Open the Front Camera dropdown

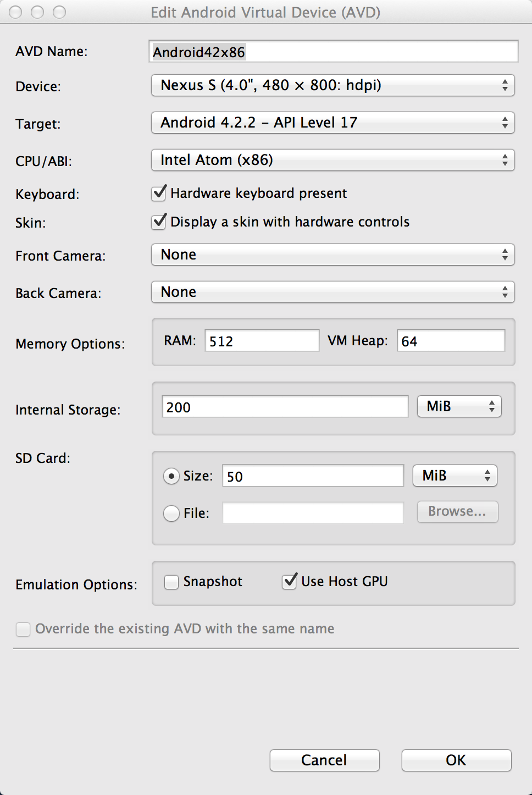tap(333, 255)
